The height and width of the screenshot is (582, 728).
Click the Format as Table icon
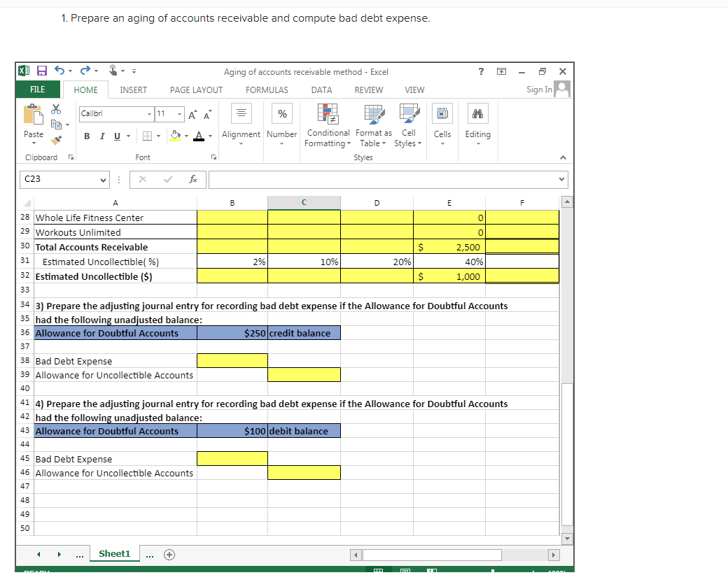click(374, 114)
